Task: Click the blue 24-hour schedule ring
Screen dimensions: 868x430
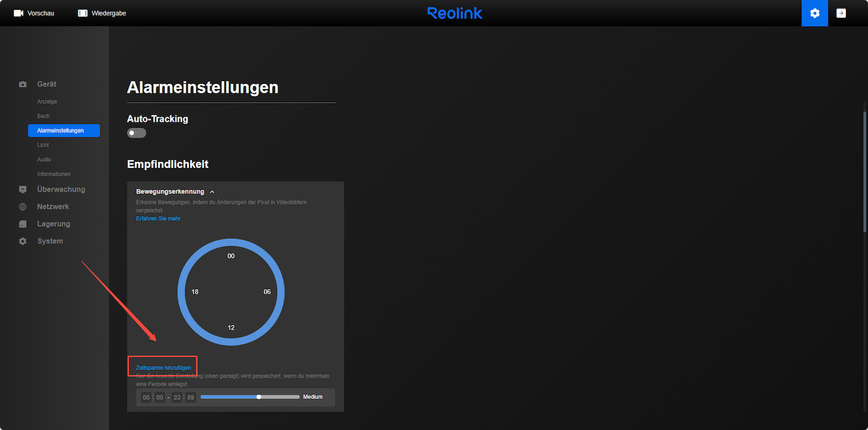Action: click(x=231, y=242)
